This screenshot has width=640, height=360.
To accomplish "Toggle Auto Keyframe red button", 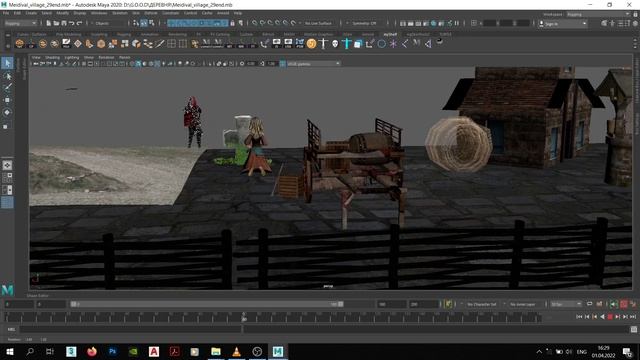I will (624, 304).
